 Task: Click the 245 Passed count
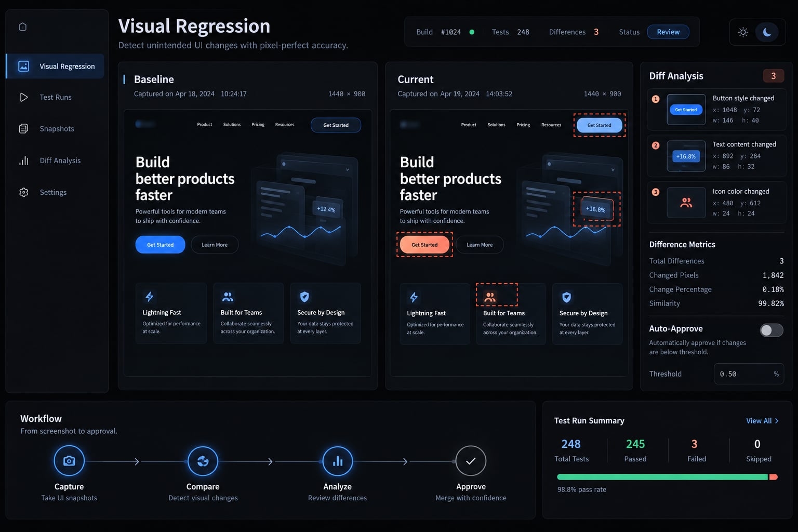(x=635, y=444)
